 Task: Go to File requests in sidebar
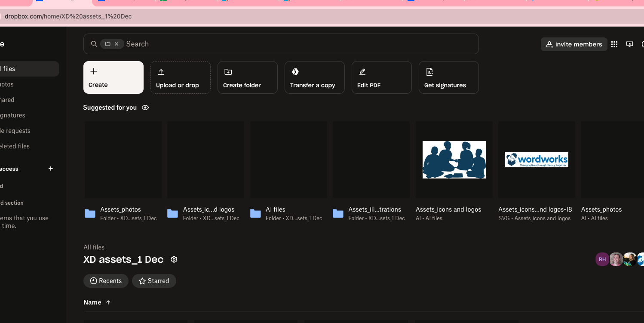click(x=15, y=131)
